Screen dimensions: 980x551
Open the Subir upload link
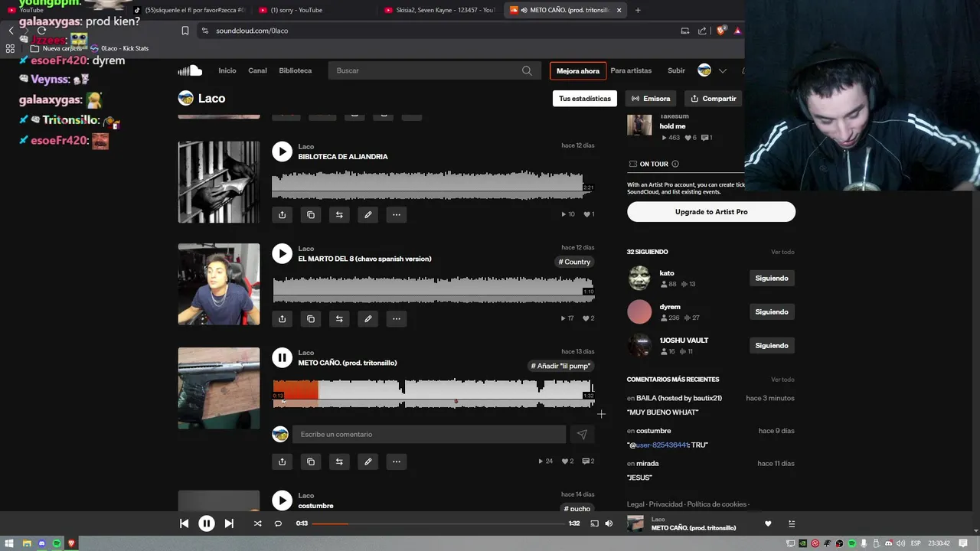click(676, 70)
